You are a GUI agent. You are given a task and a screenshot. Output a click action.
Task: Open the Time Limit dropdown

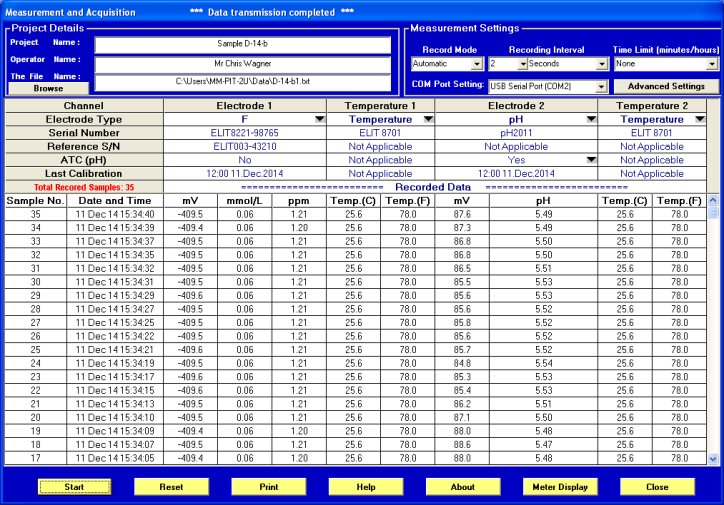[712, 64]
